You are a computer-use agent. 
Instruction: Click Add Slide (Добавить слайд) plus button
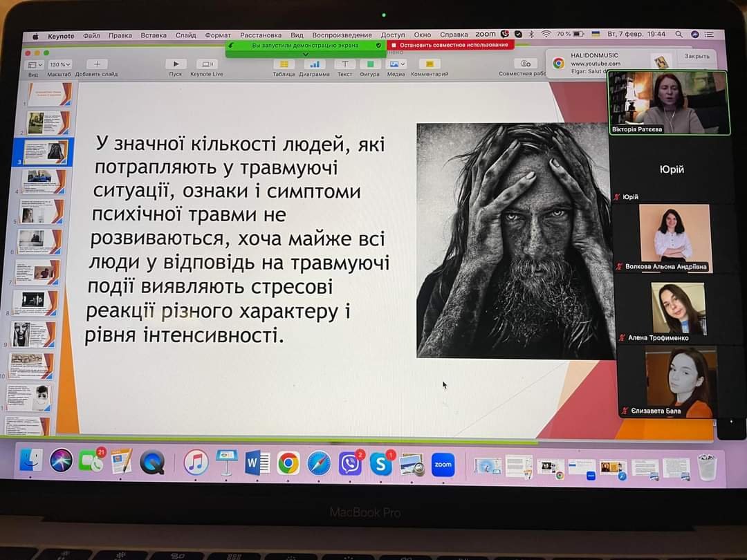pos(96,64)
